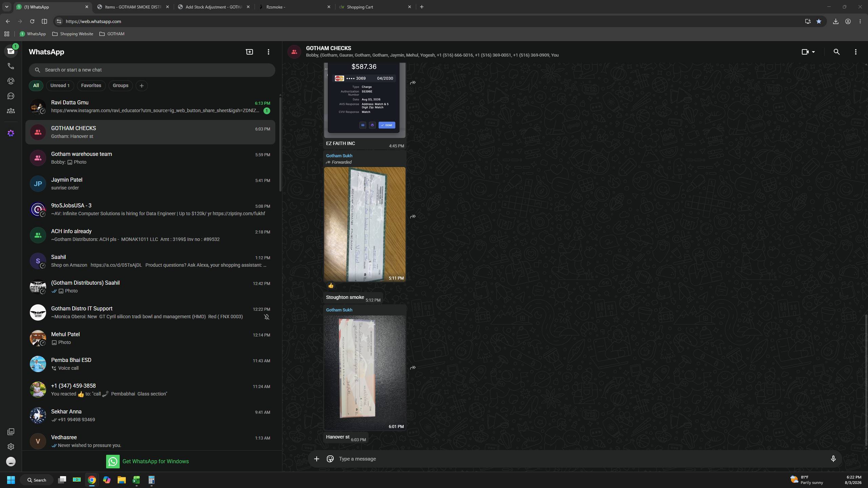
Task: Select the Groups filter chip
Action: tap(120, 85)
